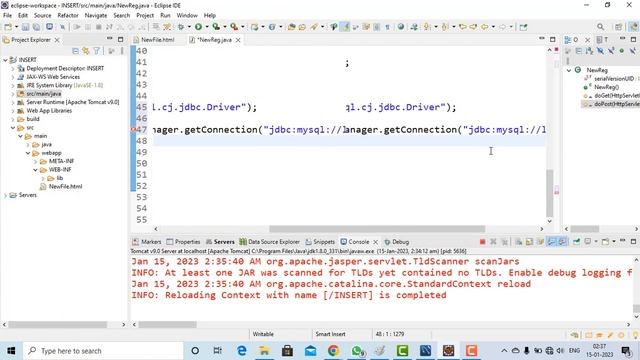Viewport: 640px width, 360px height.
Task: Open the Data Source Explorer tab
Action: click(x=269, y=242)
